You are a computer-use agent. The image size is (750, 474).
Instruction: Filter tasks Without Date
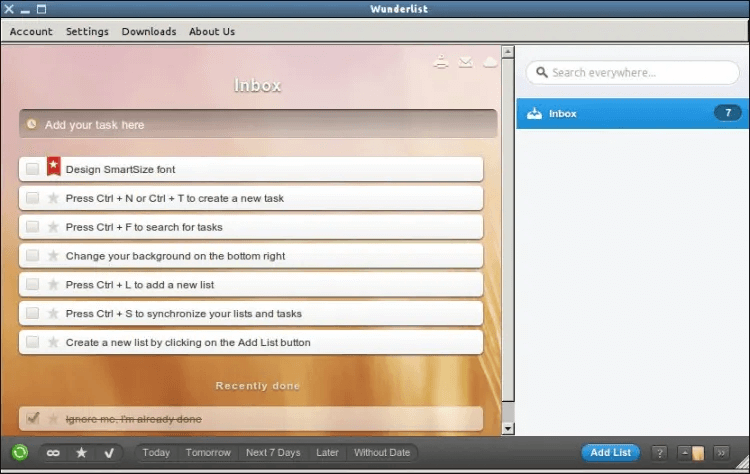tap(382, 452)
